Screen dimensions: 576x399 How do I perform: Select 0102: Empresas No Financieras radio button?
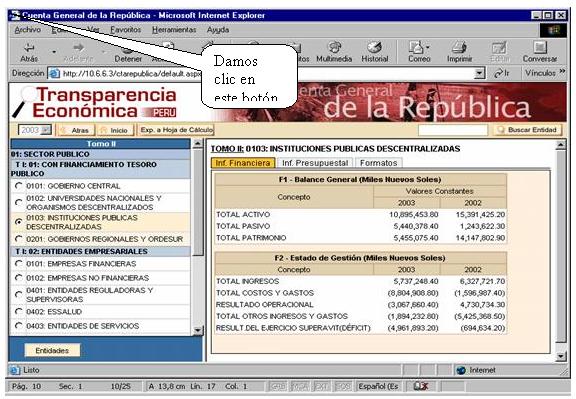pos(18,278)
